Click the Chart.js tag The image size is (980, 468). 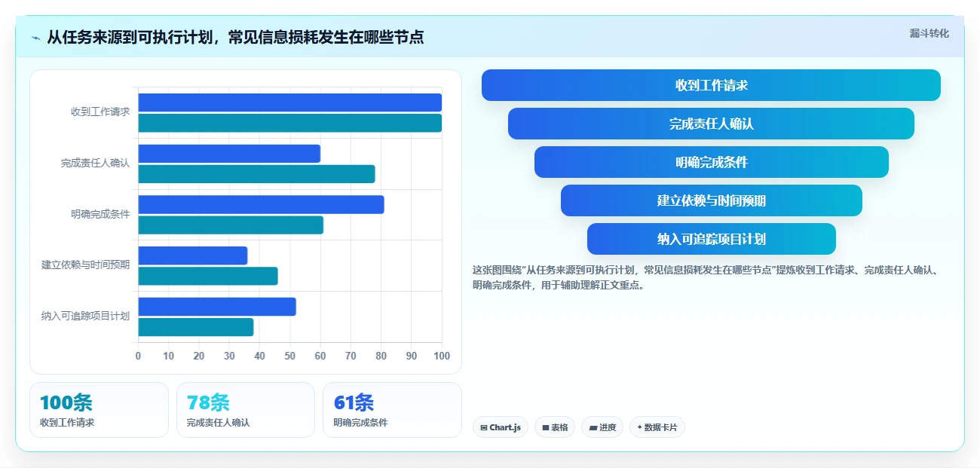coord(501,427)
